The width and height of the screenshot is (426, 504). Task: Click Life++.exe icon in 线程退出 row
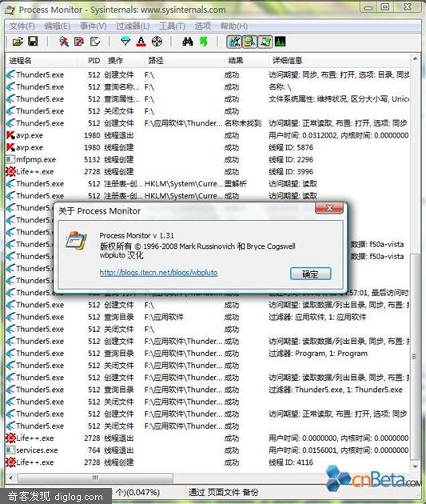[x=10, y=438]
